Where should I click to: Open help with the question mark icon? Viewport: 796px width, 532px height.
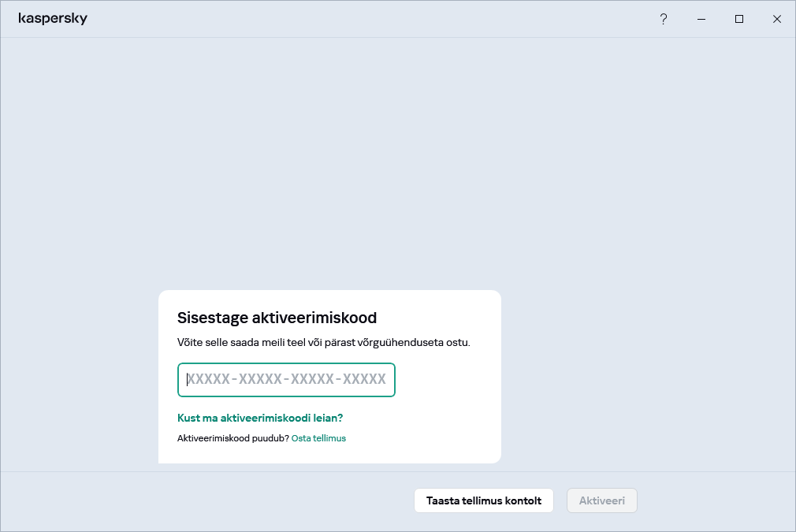click(x=664, y=19)
